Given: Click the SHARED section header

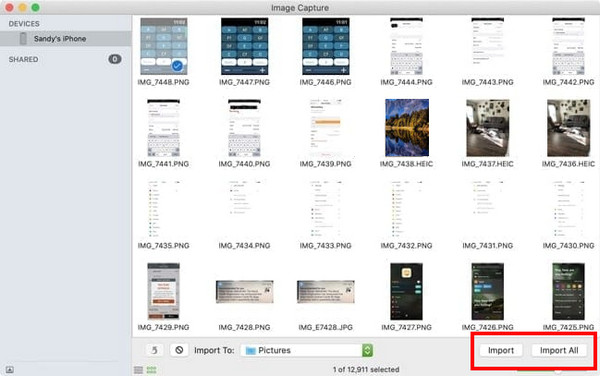Looking at the screenshot, I should tap(23, 59).
